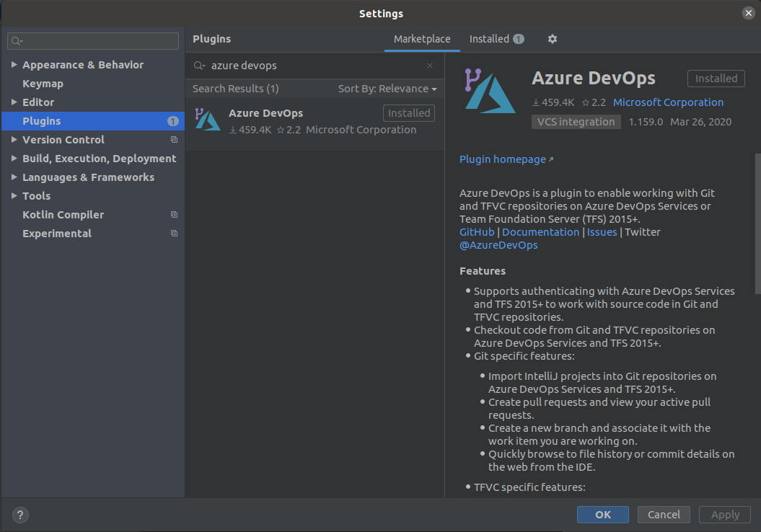The height and width of the screenshot is (532, 761).
Task: Click the search options magnifier in plugin search
Action: [x=200, y=66]
